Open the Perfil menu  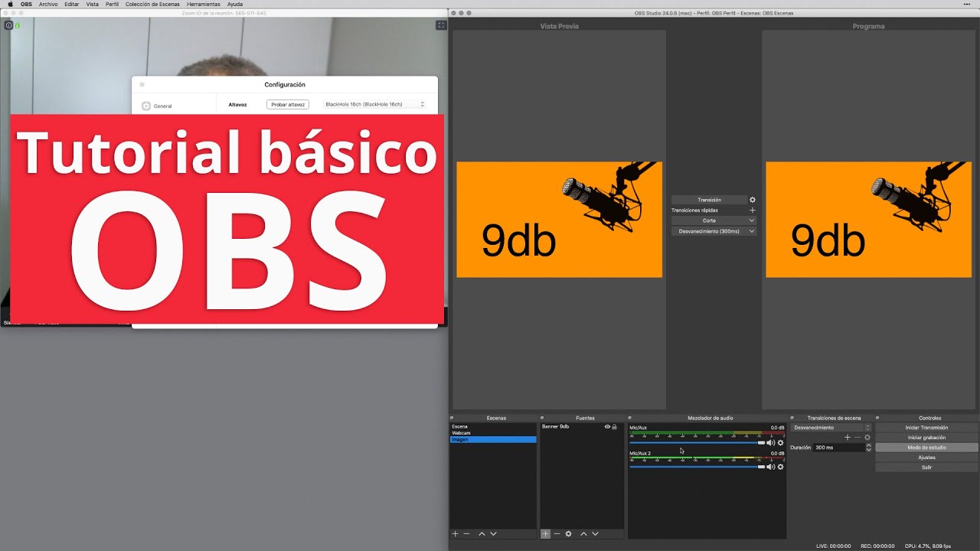pos(112,4)
